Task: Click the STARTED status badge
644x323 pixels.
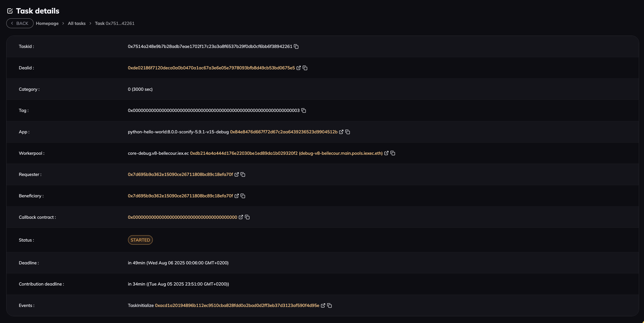Action: click(140, 240)
